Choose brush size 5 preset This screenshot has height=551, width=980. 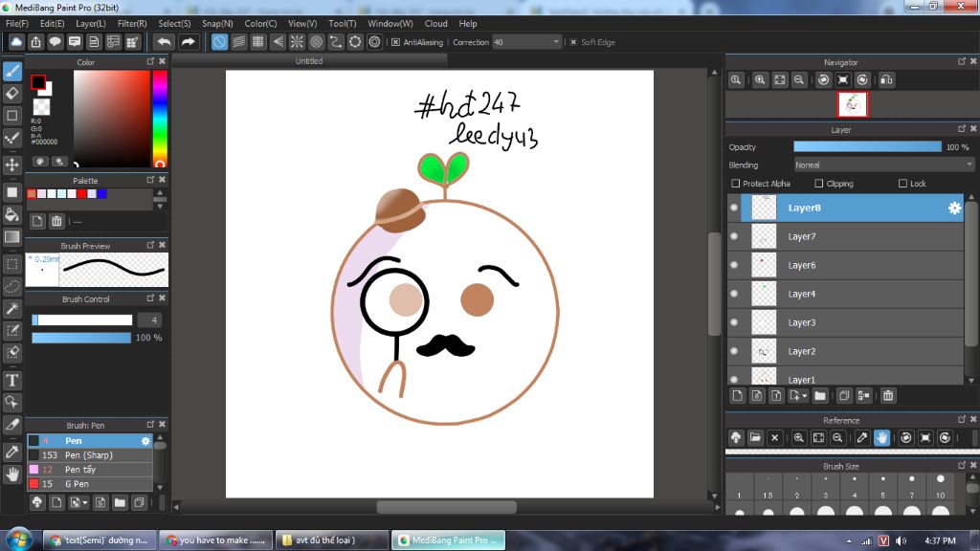882,487
